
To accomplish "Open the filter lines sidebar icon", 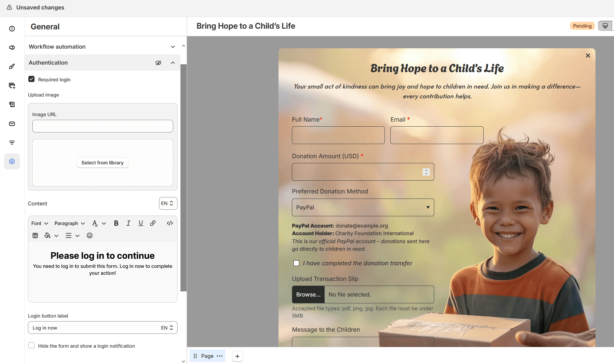I will [x=12, y=143].
